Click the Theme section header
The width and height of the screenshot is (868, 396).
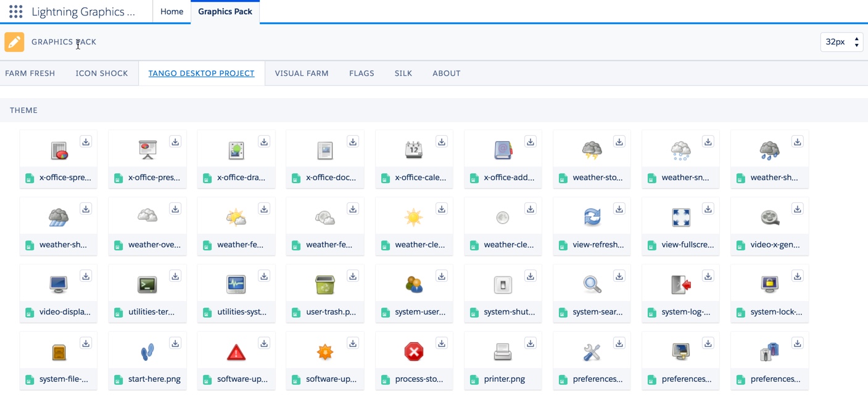click(x=24, y=110)
